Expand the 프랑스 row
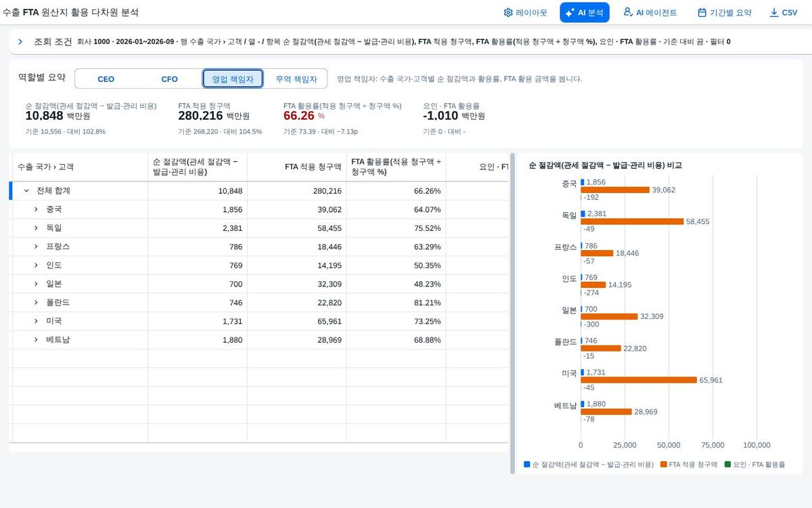The height and width of the screenshot is (508, 812). click(36, 247)
